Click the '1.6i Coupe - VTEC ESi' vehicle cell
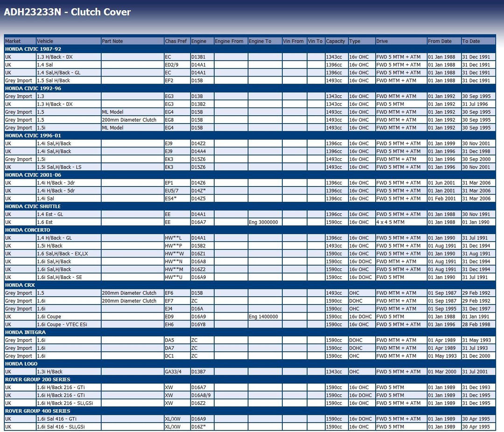This screenshot has width=504, height=432. pyautogui.click(x=69, y=325)
